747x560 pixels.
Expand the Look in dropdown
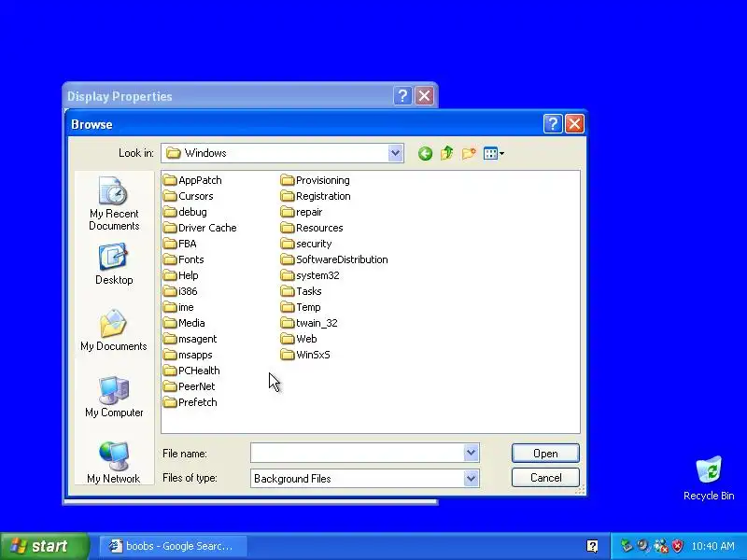tap(395, 153)
